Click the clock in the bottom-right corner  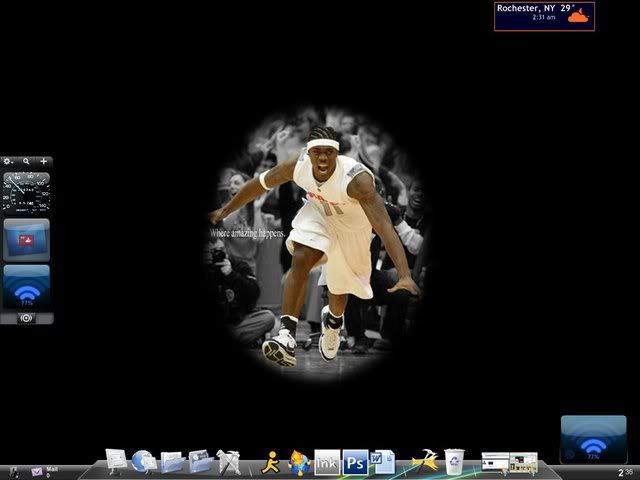point(625,472)
